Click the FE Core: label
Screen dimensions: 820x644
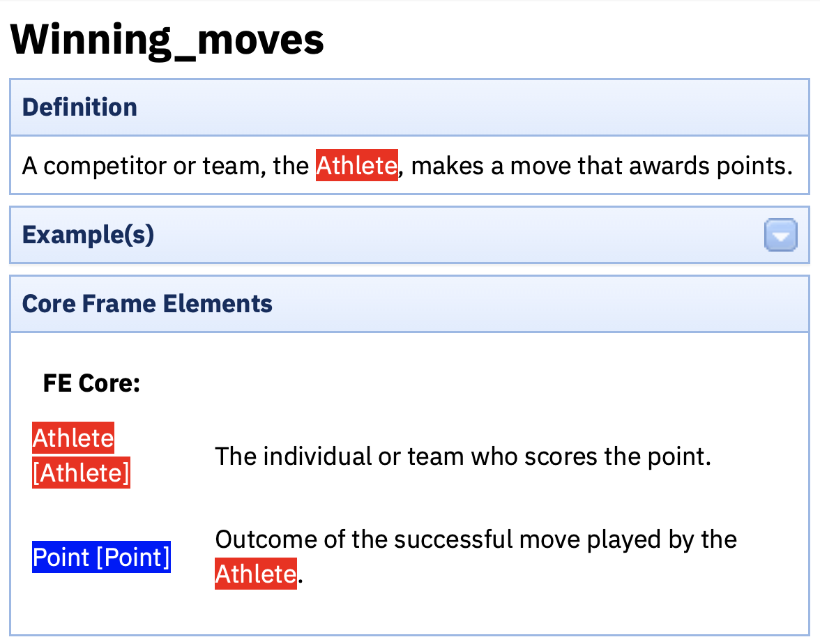coord(91,383)
